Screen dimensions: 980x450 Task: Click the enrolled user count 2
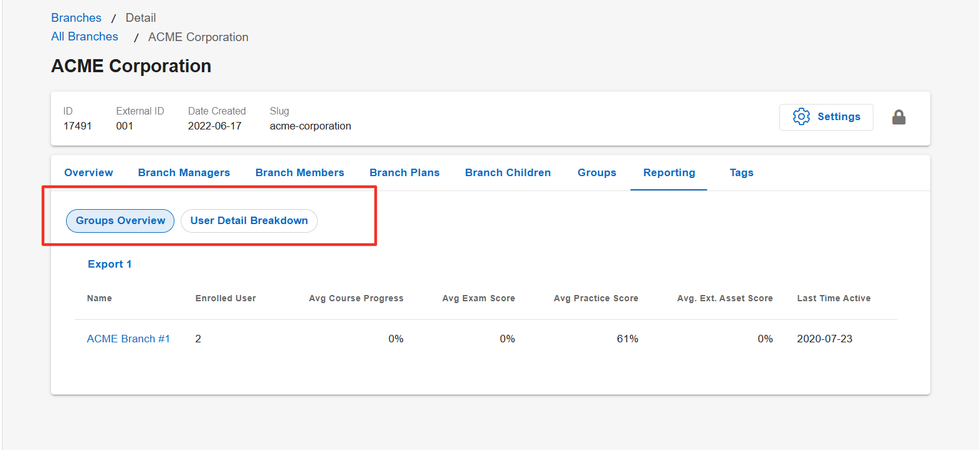click(198, 339)
